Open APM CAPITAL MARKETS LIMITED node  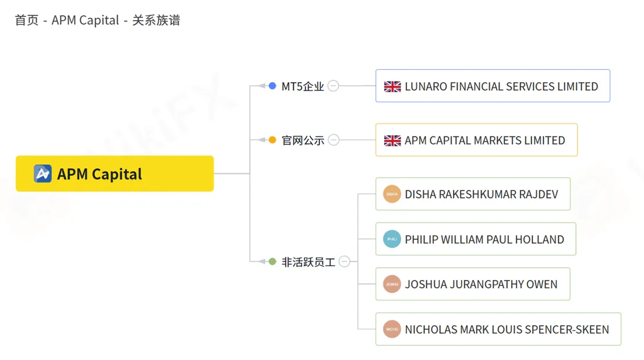click(476, 140)
